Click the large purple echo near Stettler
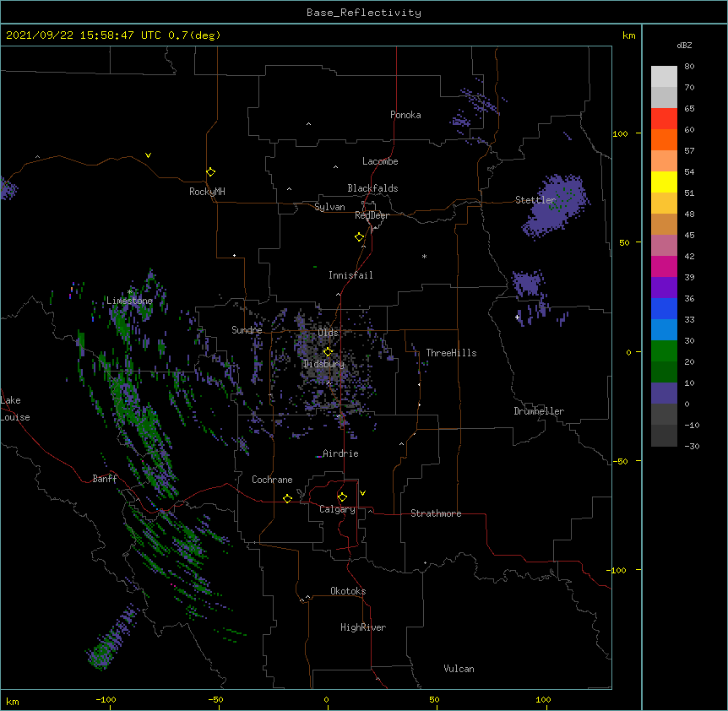 point(555,207)
